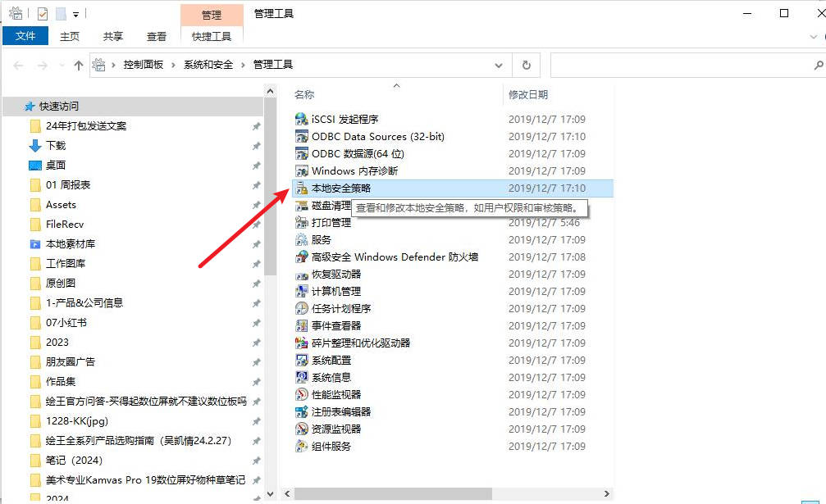
Task: Open the recent locations dropdown arrow
Action: click(x=62, y=66)
